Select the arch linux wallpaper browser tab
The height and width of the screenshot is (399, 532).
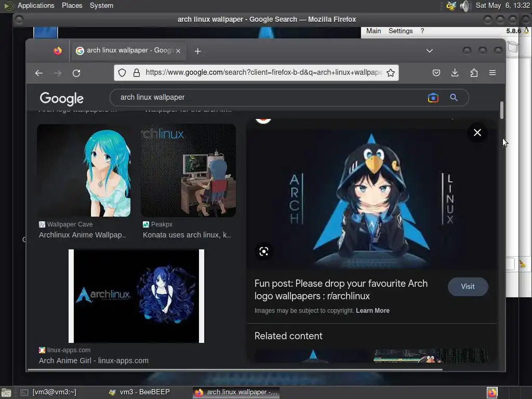[x=128, y=51]
